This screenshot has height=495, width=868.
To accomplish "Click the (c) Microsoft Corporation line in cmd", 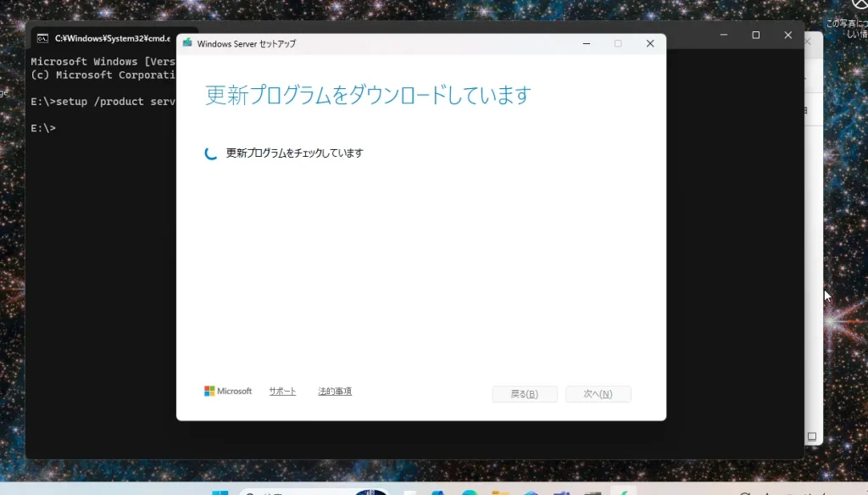I will pos(103,75).
